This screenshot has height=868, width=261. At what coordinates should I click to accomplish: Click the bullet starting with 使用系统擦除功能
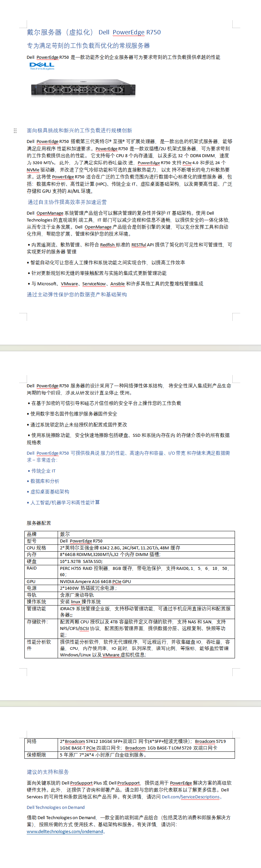point(129,435)
